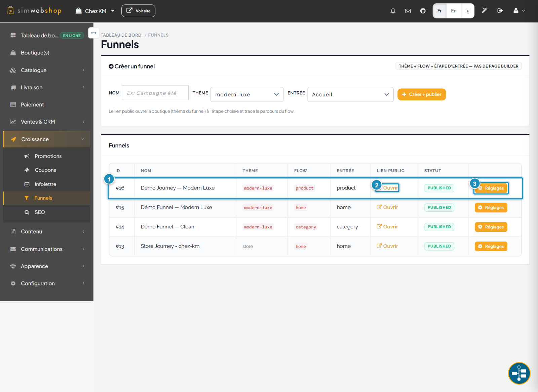Image resolution: width=538 pixels, height=392 pixels.
Task: Click the magic wand icon
Action: (485, 11)
